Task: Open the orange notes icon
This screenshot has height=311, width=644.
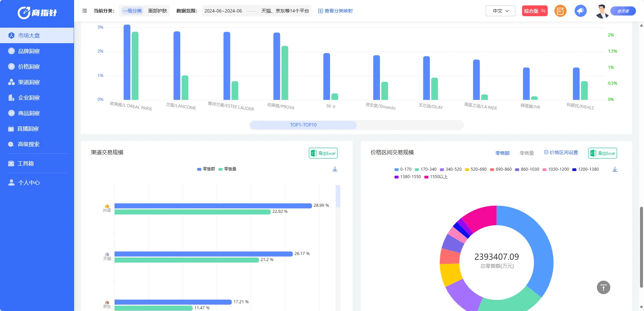Action: coord(560,11)
